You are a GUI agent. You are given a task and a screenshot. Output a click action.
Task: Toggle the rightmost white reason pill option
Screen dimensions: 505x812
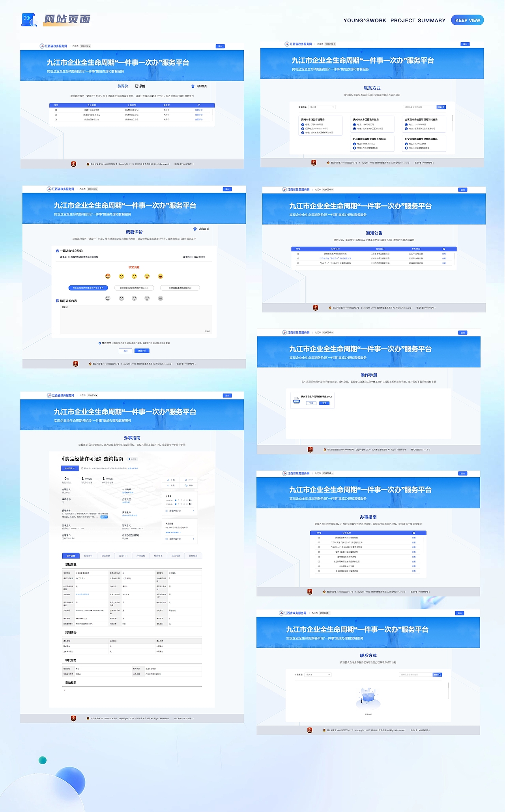click(180, 288)
